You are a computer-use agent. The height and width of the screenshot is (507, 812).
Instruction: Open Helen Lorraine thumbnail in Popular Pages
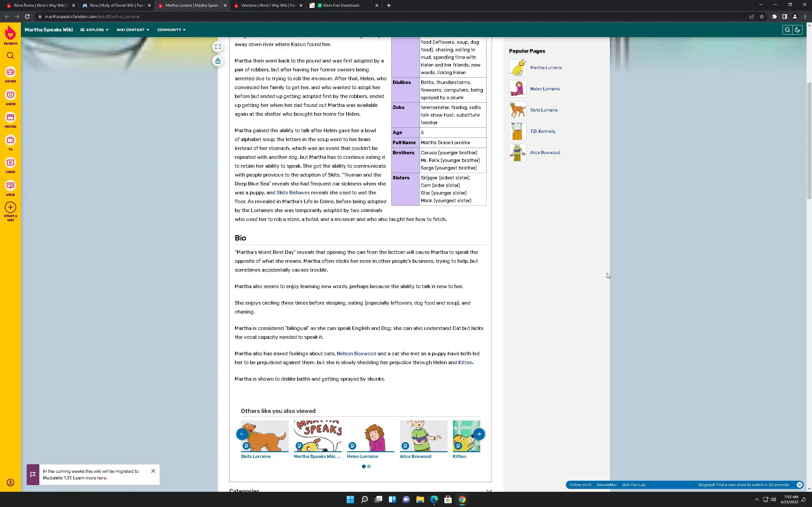pyautogui.click(x=517, y=89)
